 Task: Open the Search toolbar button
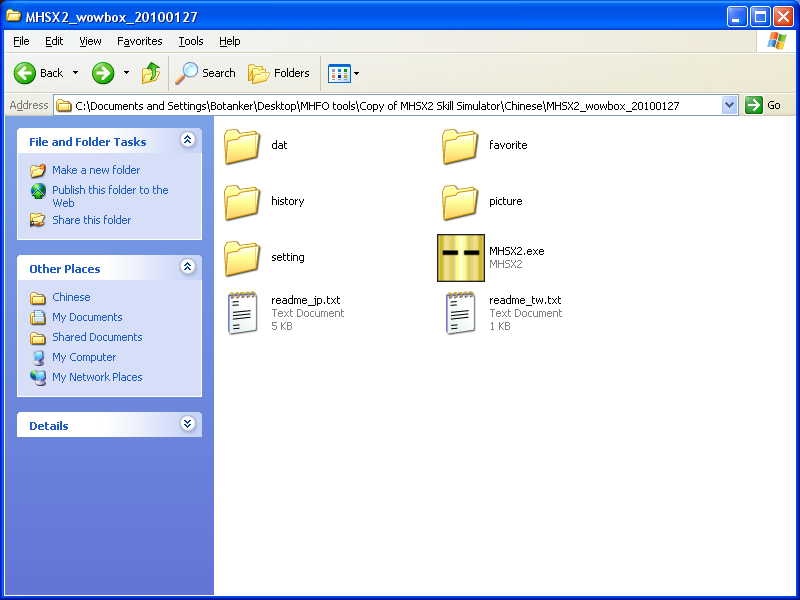[206, 73]
